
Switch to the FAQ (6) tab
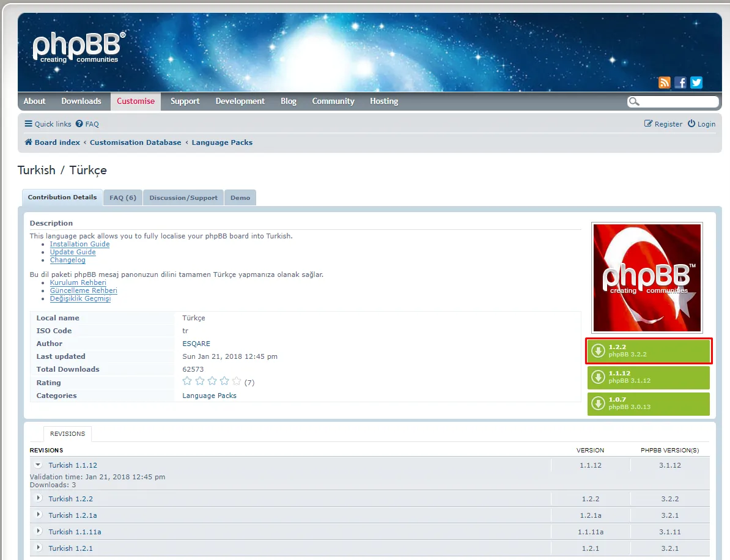123,197
